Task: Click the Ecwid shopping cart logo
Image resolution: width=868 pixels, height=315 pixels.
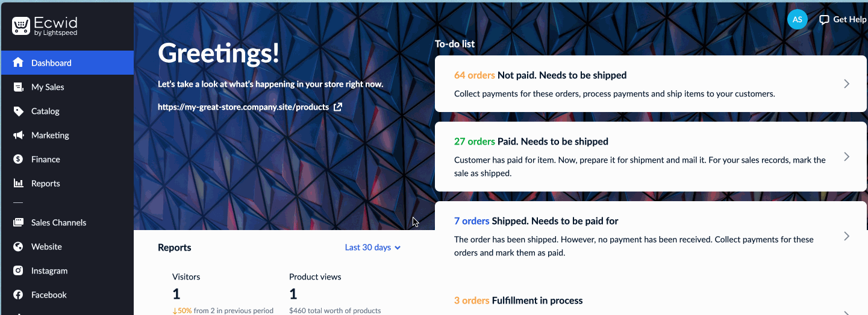Action: click(21, 25)
